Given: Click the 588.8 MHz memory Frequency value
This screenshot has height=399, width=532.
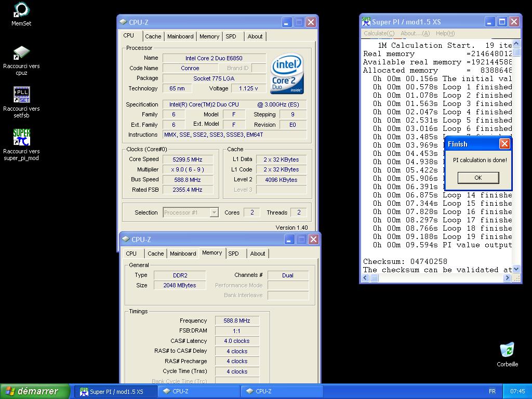Looking at the screenshot, I should tap(237, 321).
